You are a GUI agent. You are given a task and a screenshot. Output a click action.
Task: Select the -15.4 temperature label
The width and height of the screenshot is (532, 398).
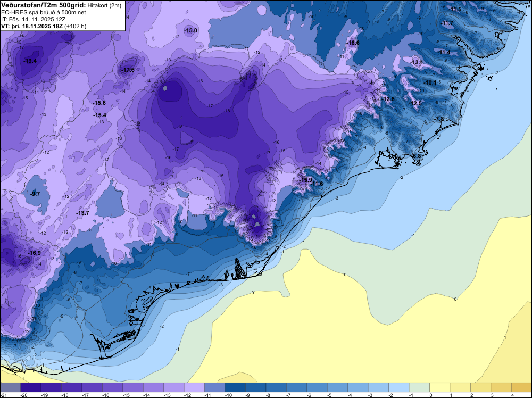point(100,115)
